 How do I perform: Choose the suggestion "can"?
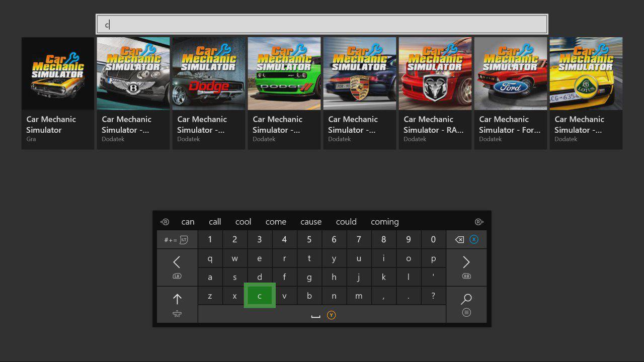(188, 222)
